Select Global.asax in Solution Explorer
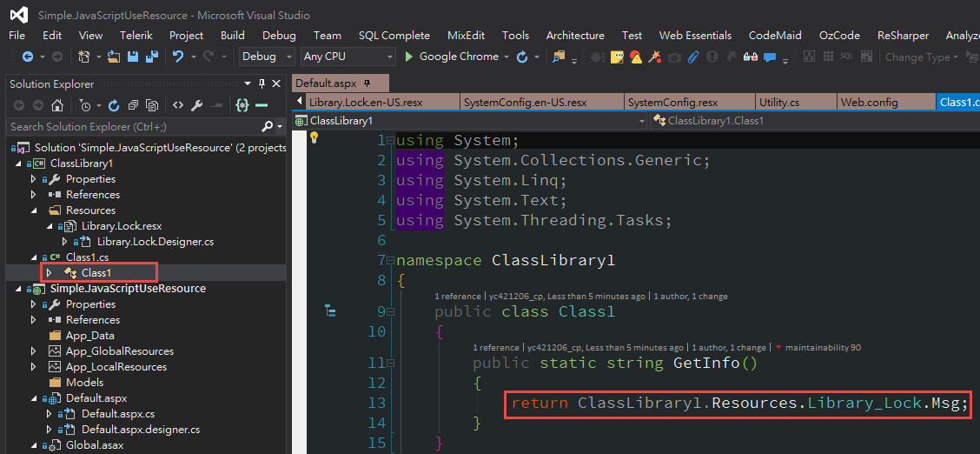This screenshot has height=454, width=980. coord(95,445)
